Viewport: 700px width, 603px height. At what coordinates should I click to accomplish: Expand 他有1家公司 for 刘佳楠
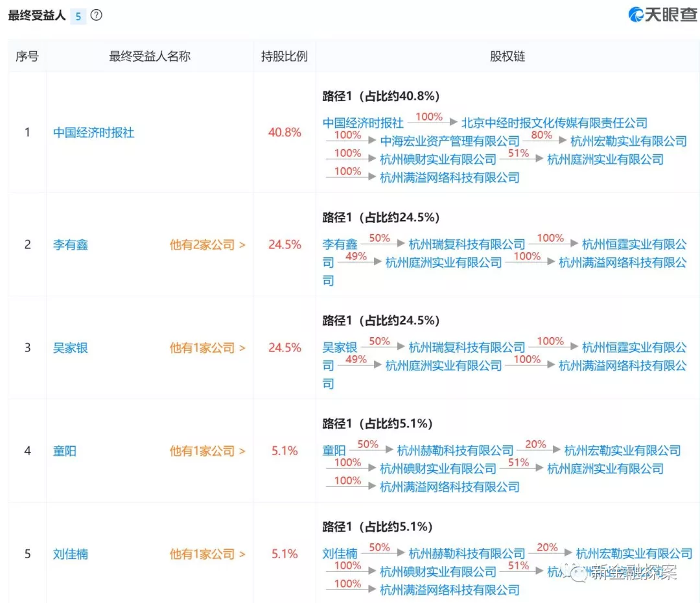[x=207, y=554]
